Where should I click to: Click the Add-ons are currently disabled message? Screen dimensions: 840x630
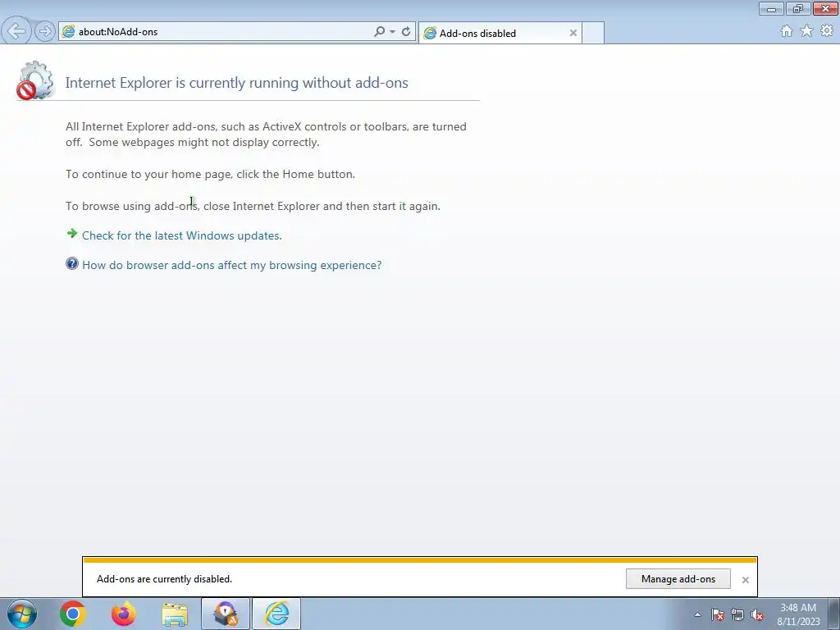[x=164, y=579]
